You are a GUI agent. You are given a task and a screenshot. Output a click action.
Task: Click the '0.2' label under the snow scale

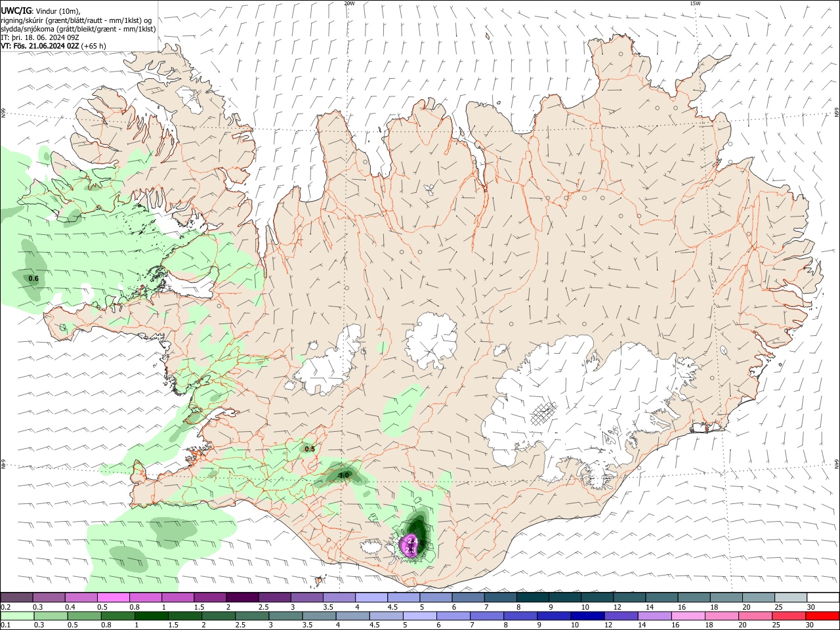[x=6, y=607]
